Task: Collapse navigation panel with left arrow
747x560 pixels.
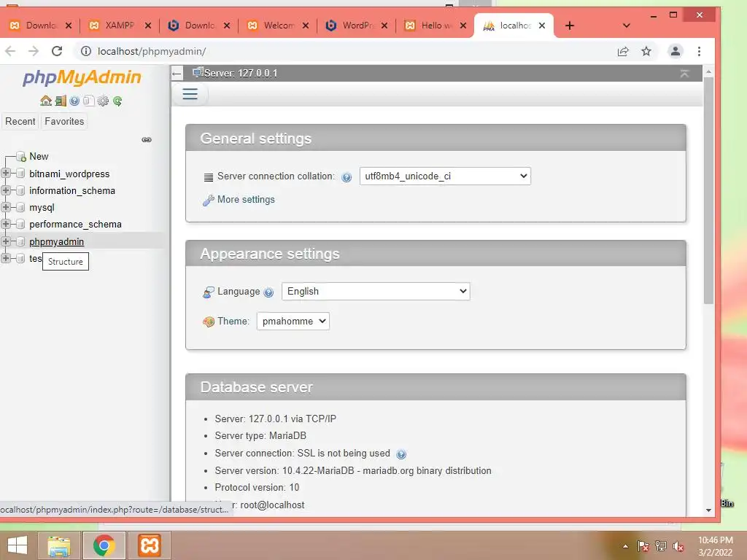Action: [177, 74]
